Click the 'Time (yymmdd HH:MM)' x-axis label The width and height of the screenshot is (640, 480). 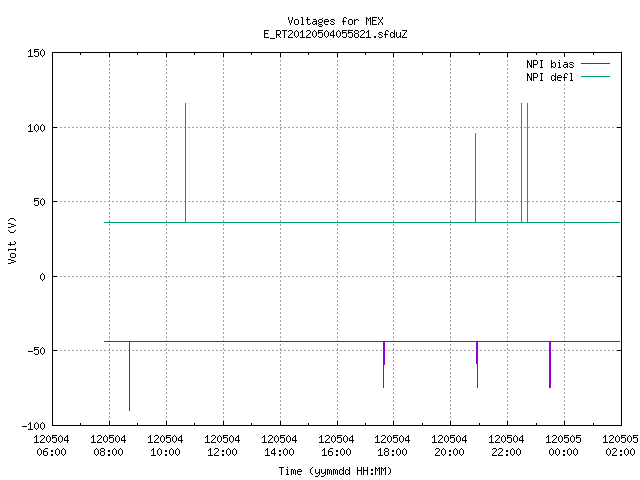pyautogui.click(x=335, y=471)
